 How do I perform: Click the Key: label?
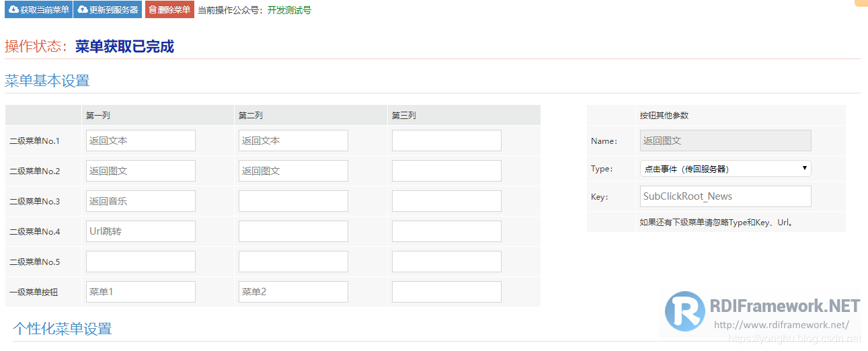(x=599, y=197)
